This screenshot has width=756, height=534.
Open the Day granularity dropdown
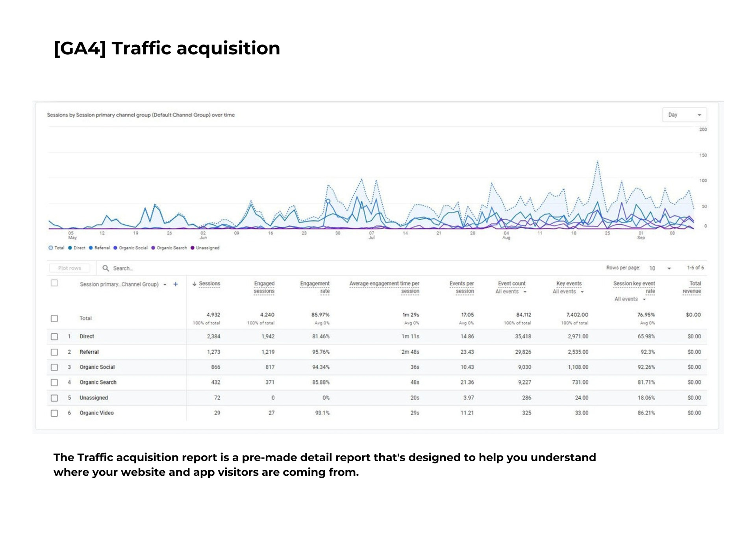coord(684,115)
